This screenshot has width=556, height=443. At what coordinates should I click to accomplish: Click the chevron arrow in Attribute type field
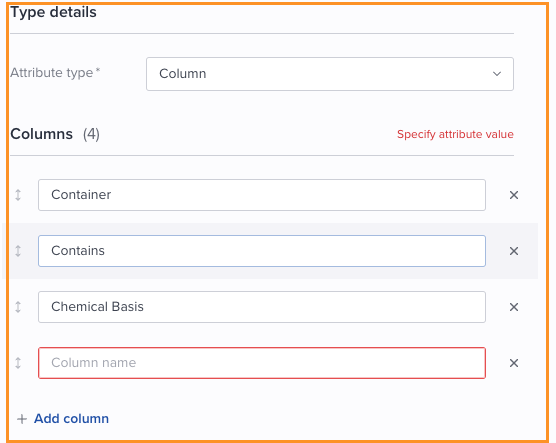(497, 74)
